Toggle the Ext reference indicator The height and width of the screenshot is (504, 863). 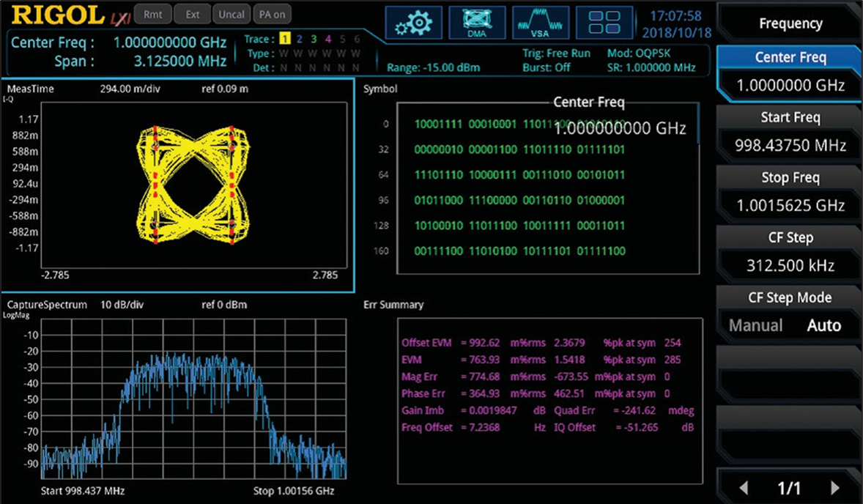(193, 15)
